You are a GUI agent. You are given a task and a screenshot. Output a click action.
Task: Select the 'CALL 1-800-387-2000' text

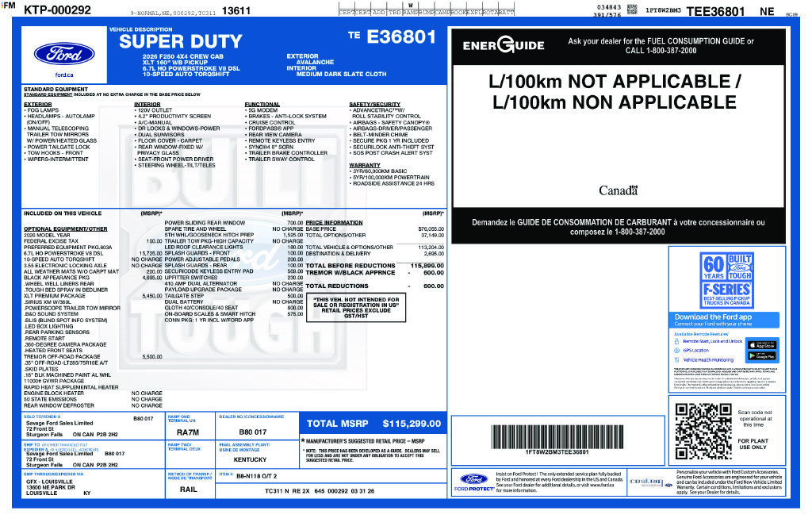pyautogui.click(x=661, y=51)
